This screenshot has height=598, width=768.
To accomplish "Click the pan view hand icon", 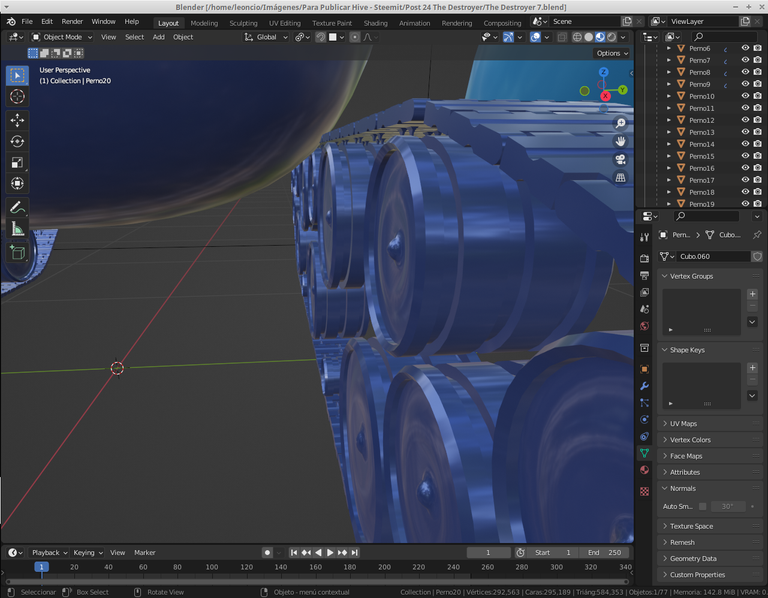I will pyautogui.click(x=620, y=141).
